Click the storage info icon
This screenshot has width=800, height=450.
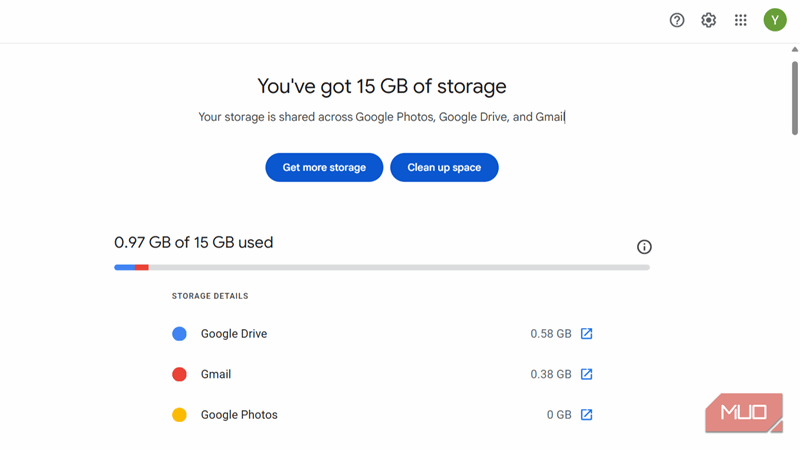pos(644,247)
